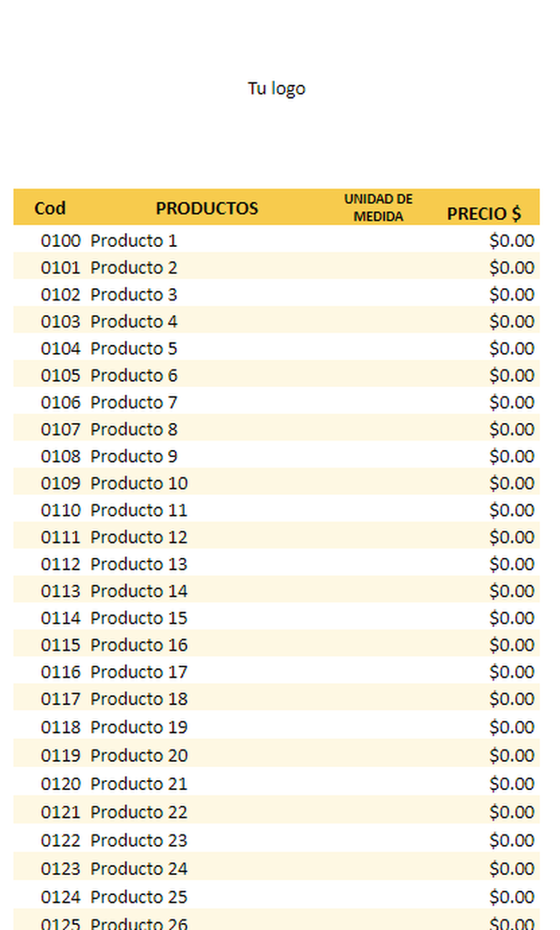This screenshot has width=560, height=930.
Task: Select the 'Cod' column header
Action: [50, 208]
